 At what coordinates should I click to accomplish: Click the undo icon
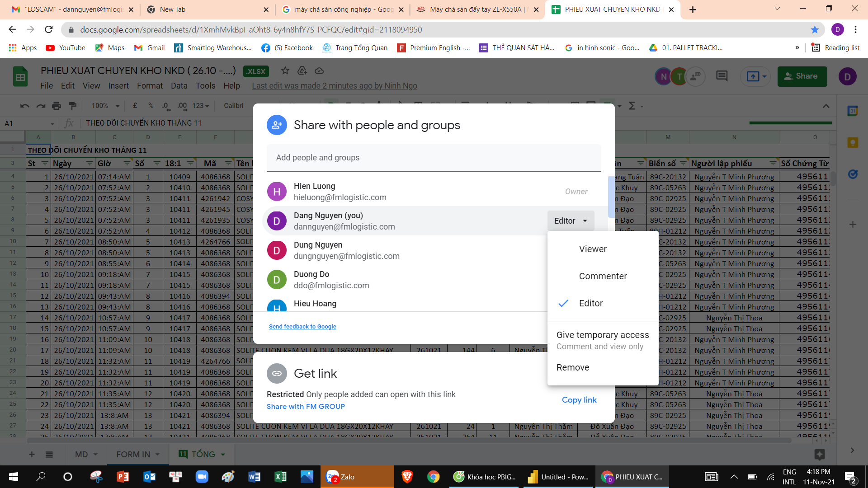pyautogui.click(x=25, y=106)
